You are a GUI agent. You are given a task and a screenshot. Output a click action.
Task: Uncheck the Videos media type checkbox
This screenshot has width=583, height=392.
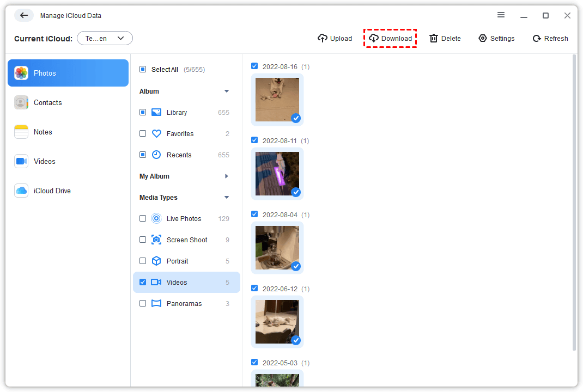(x=143, y=282)
